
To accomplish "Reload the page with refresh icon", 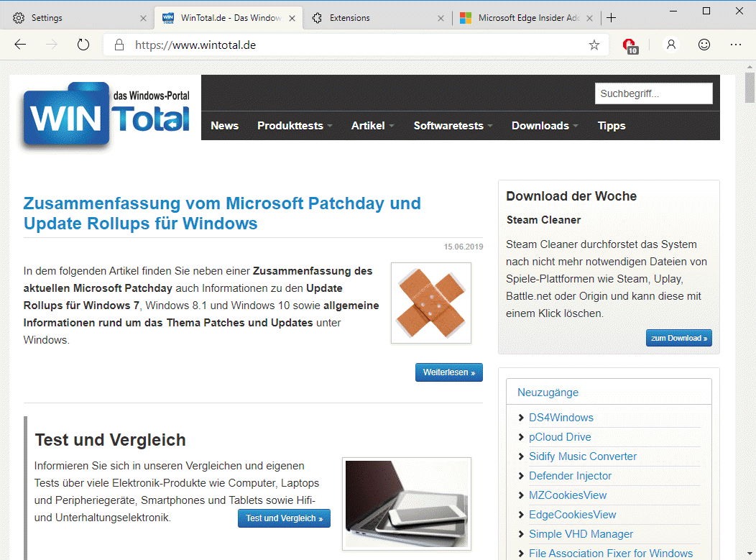I will point(83,45).
